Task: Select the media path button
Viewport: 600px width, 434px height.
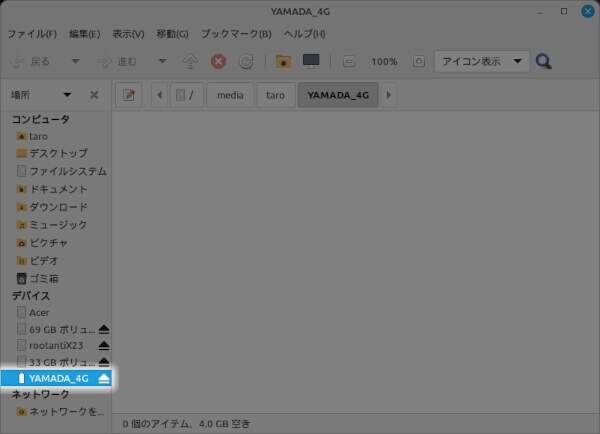Action: click(230, 95)
